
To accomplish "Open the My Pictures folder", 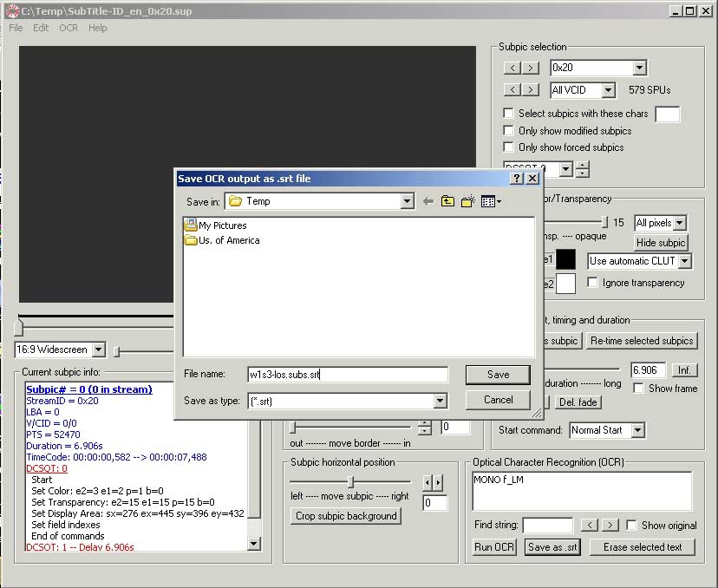I will point(215,225).
